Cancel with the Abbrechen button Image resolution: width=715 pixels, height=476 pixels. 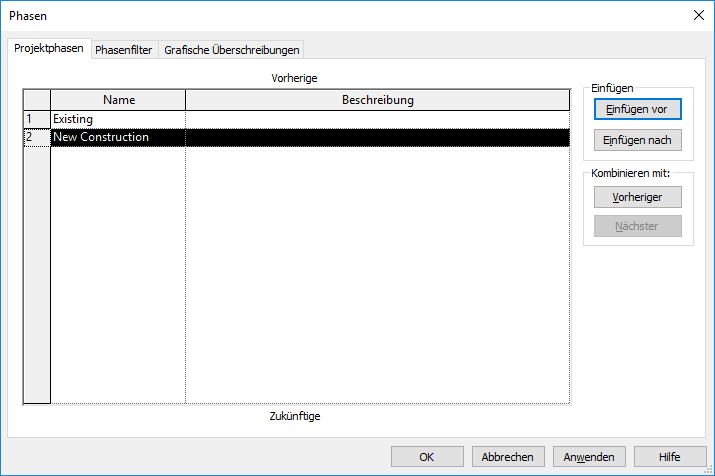click(x=508, y=457)
